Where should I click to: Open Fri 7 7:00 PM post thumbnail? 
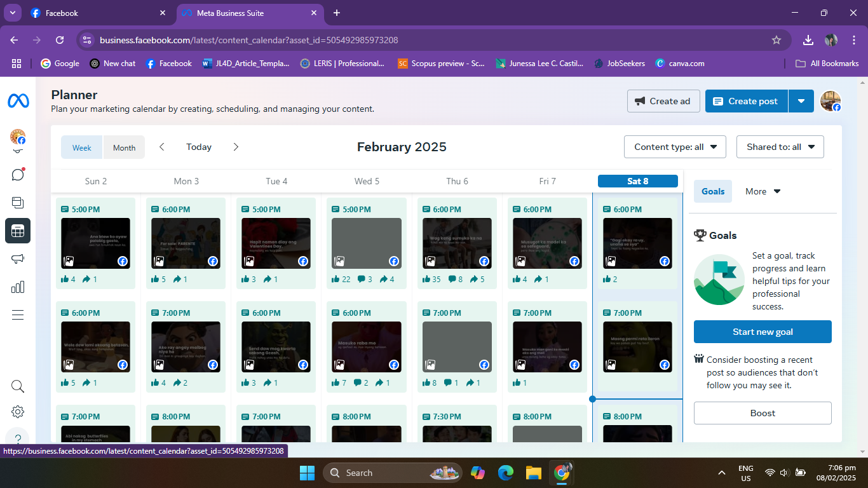547,347
